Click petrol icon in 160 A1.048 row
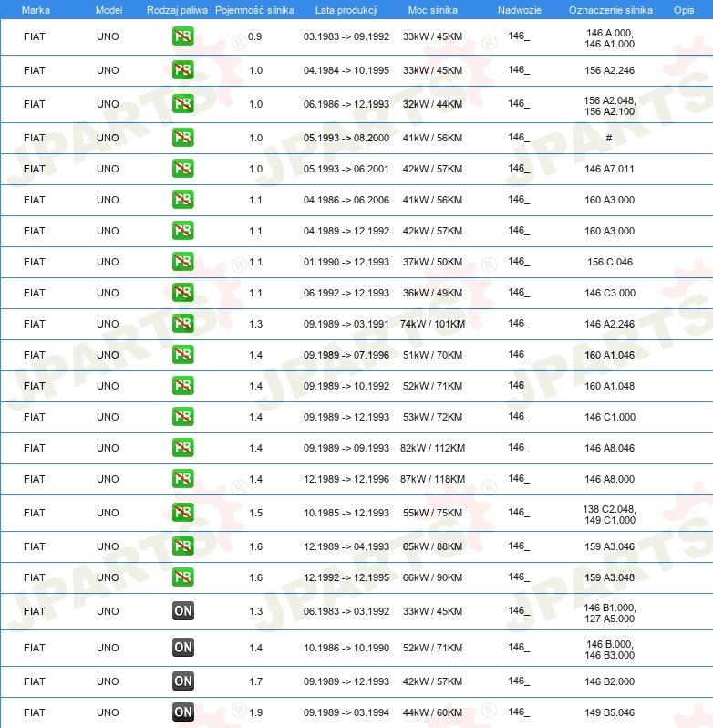The height and width of the screenshot is (728, 713). [x=182, y=386]
